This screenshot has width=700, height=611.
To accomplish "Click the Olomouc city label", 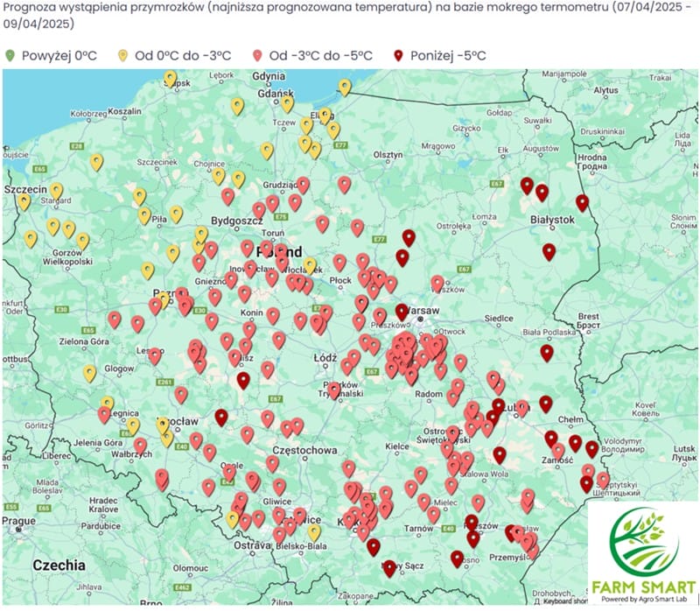I will (191, 568).
